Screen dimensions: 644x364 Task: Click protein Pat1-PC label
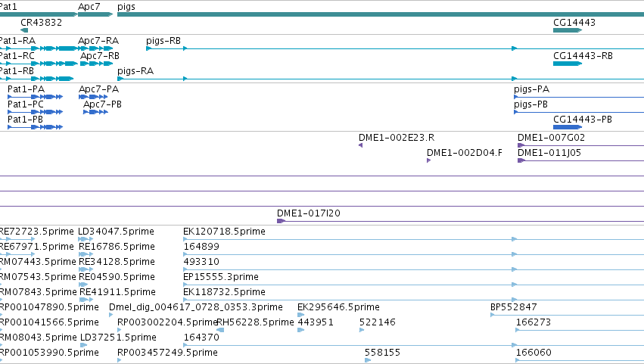coord(26,104)
